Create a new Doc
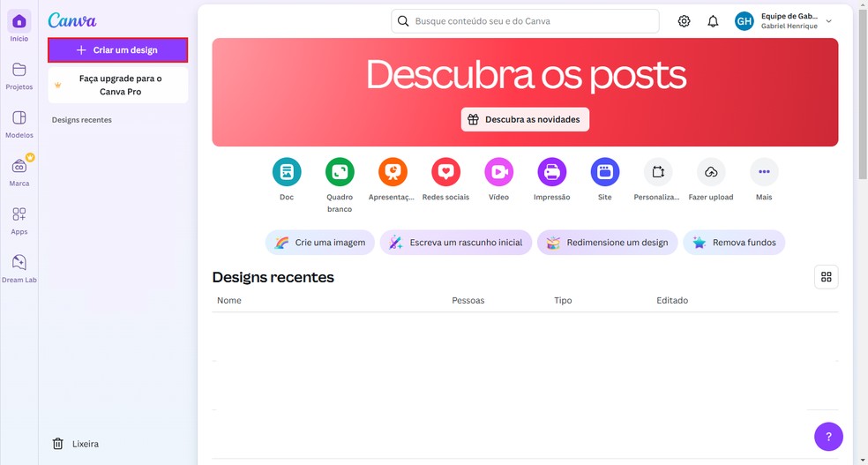Screen dimensions: 868x465 pyautogui.click(x=287, y=172)
